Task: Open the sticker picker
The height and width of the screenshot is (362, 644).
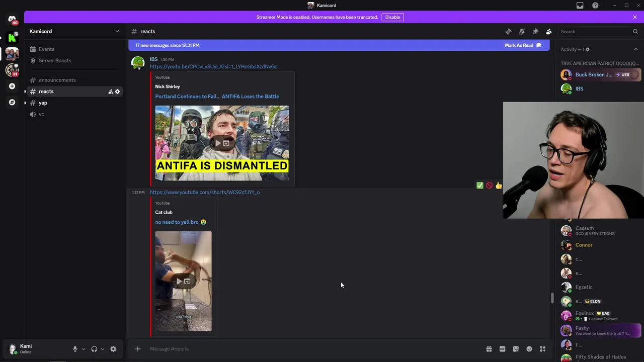Action: click(516, 349)
